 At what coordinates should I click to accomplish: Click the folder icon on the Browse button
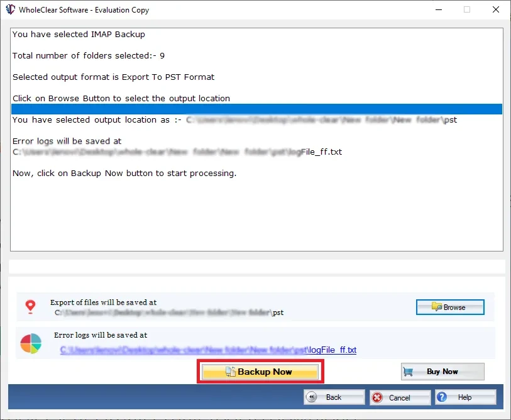tap(436, 307)
